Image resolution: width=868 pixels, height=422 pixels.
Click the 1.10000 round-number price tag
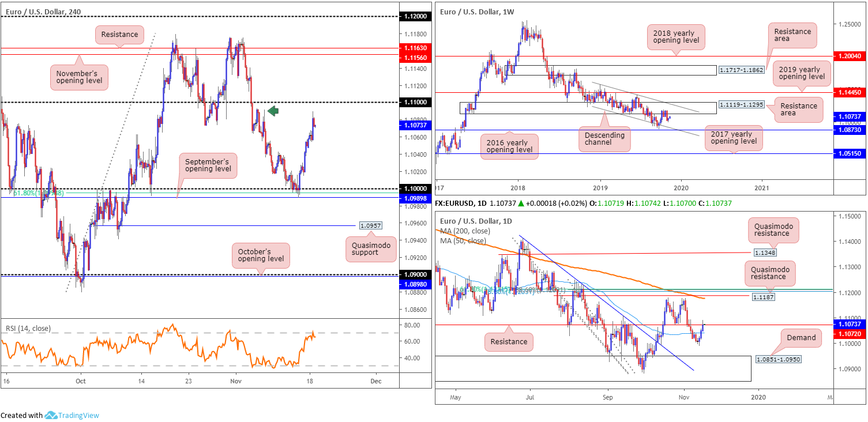[415, 189]
